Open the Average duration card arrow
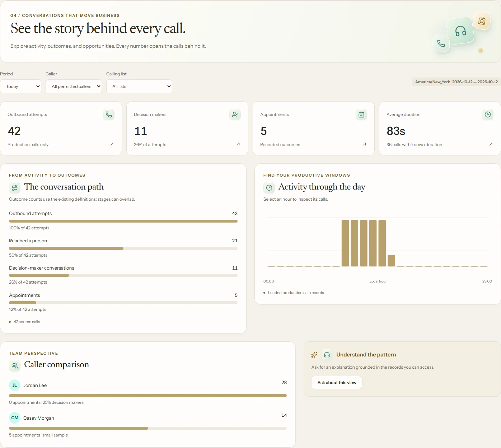501x448 pixels. click(491, 144)
